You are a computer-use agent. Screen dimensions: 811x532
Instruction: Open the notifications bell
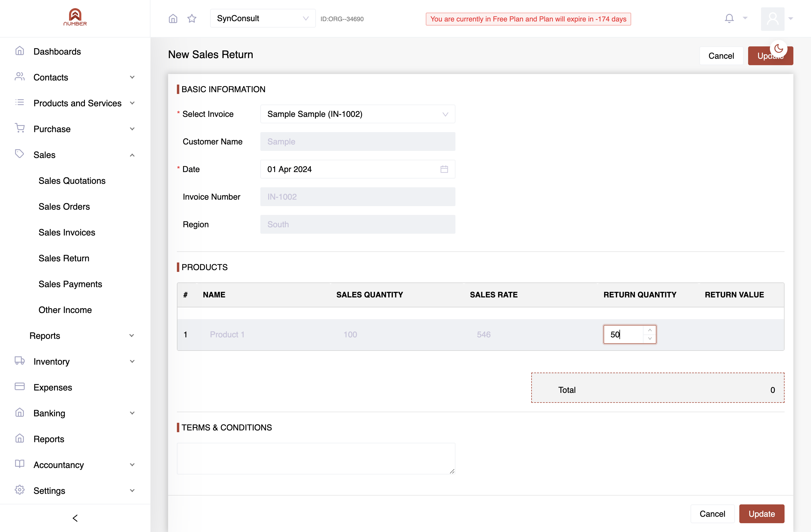pyautogui.click(x=729, y=18)
